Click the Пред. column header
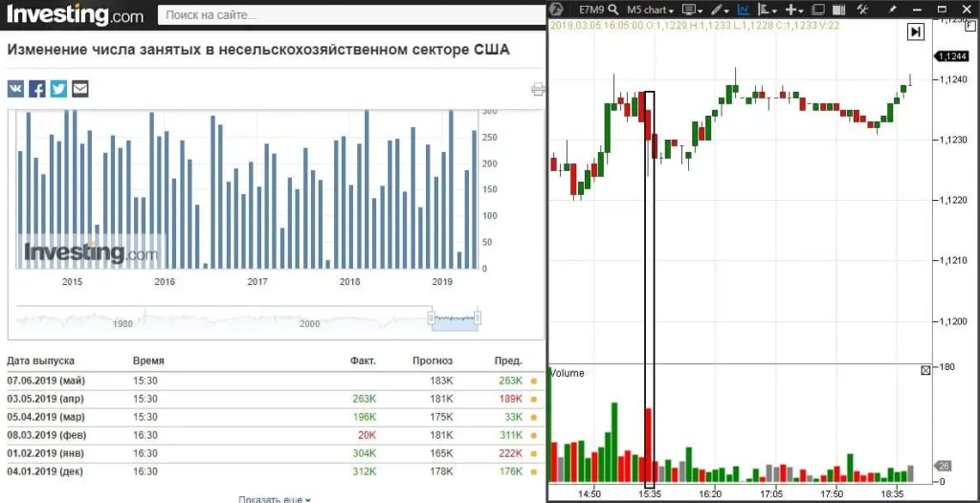The width and height of the screenshot is (980, 503). coord(508,361)
